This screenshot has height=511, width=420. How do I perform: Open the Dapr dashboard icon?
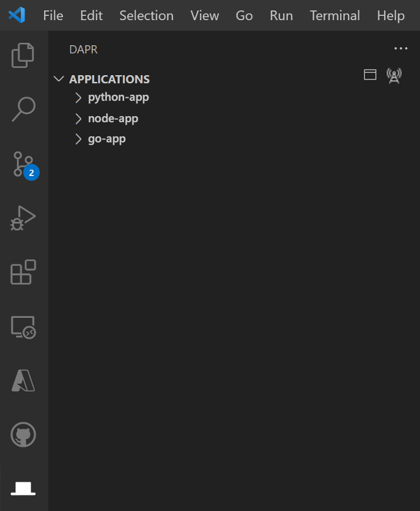pos(370,74)
